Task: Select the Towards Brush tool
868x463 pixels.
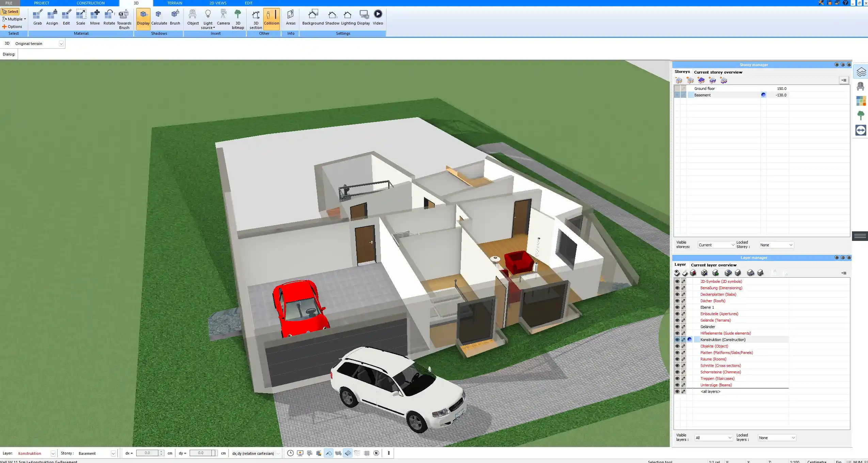Action: (x=124, y=19)
